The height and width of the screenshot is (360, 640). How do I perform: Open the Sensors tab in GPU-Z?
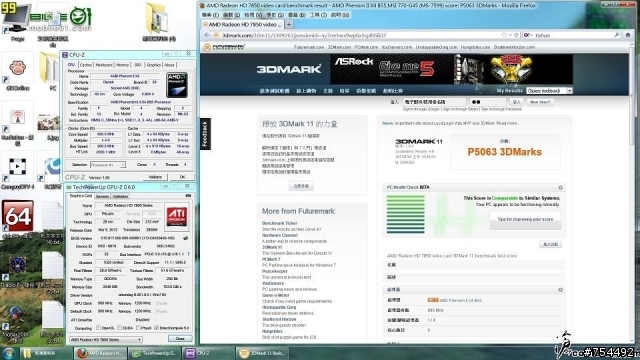[102, 196]
